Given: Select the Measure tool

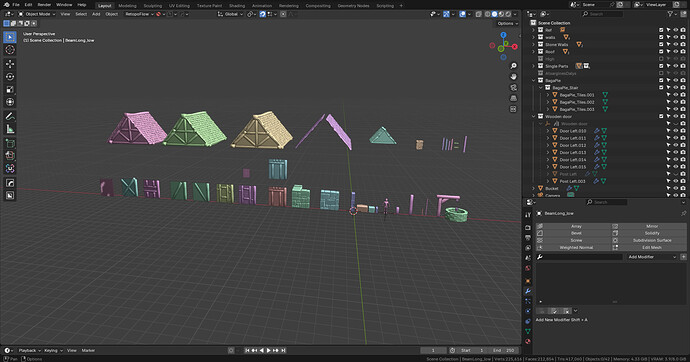Looking at the screenshot, I should coord(10,129).
